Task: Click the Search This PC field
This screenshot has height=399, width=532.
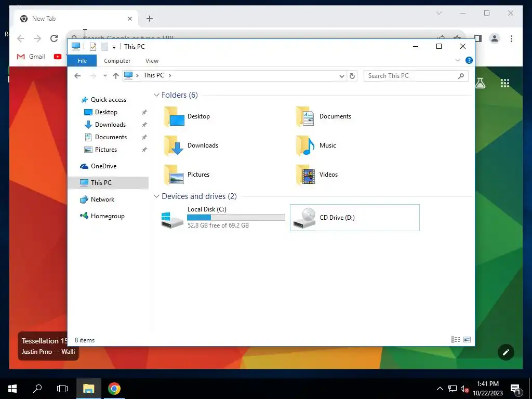Action: click(416, 76)
